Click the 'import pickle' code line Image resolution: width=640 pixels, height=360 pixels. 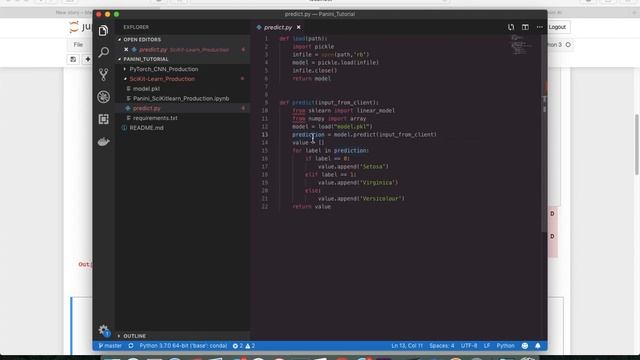313,47
